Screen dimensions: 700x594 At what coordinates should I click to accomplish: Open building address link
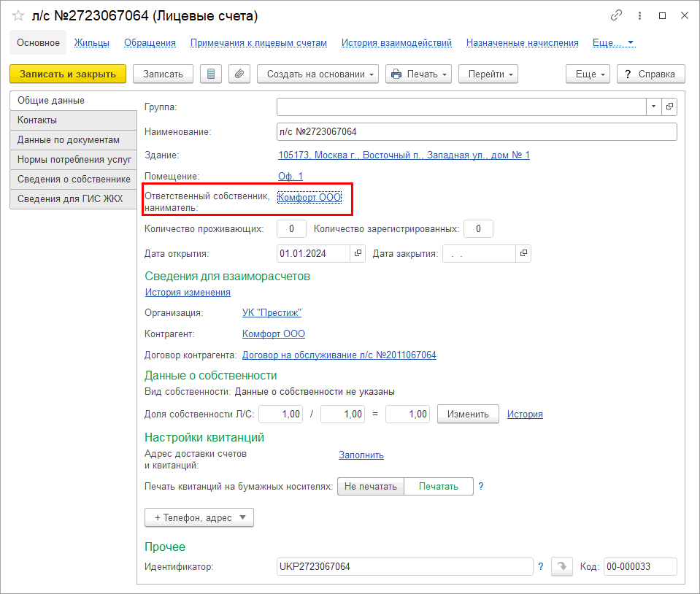404,155
